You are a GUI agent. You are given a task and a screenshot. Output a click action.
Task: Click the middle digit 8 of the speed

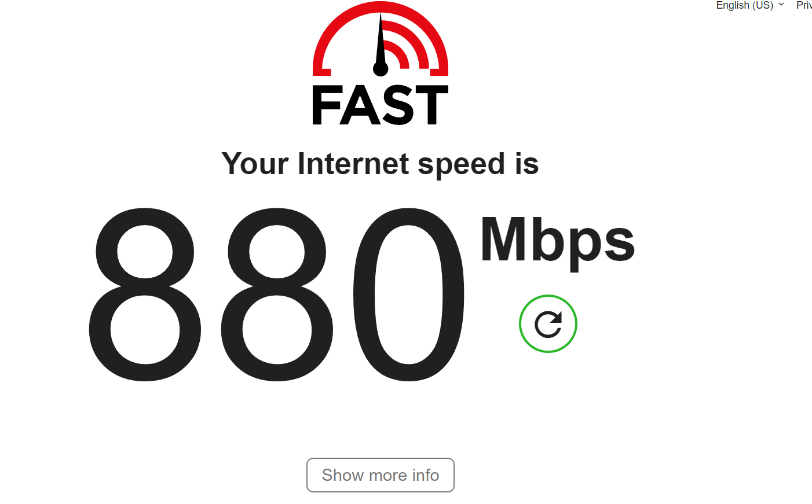277,295
